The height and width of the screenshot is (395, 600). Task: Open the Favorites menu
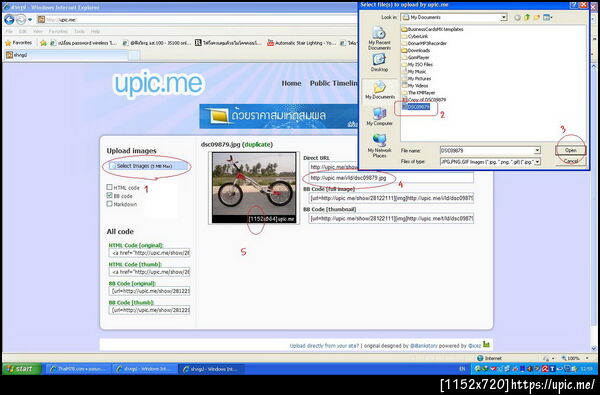[x=58, y=31]
